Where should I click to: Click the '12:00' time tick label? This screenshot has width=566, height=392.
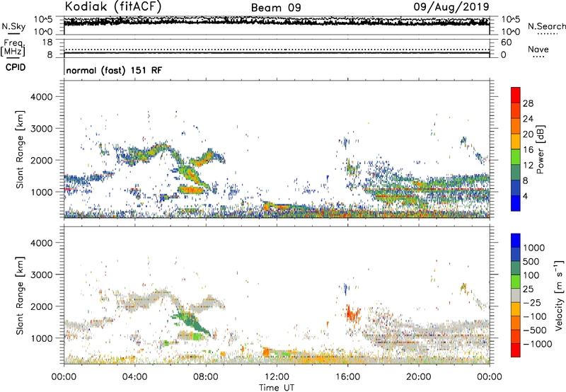(277, 377)
